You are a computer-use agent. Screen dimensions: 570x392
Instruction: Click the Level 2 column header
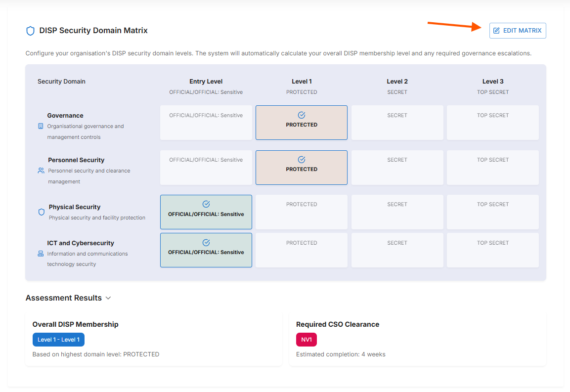[397, 82]
